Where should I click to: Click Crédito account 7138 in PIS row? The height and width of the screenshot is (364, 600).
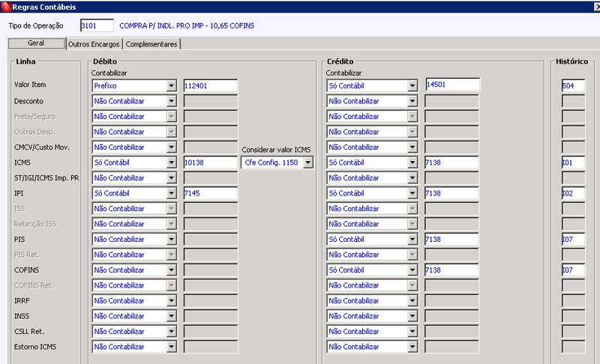(451, 240)
